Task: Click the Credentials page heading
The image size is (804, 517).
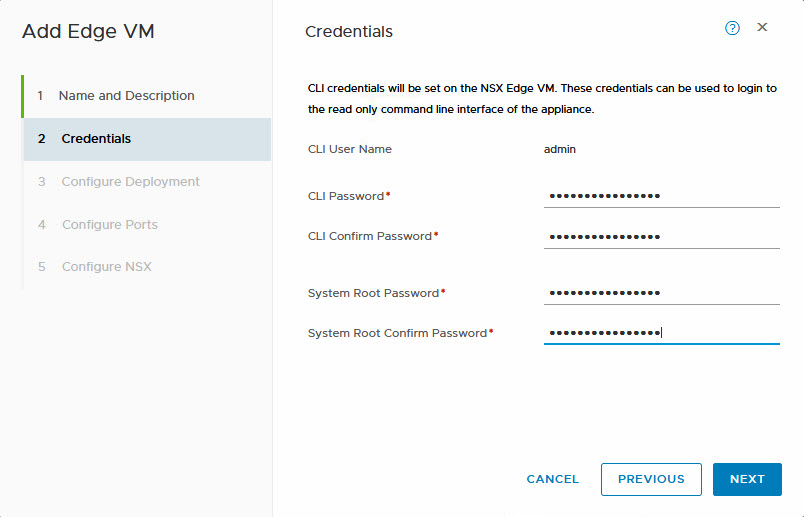Action: [349, 32]
